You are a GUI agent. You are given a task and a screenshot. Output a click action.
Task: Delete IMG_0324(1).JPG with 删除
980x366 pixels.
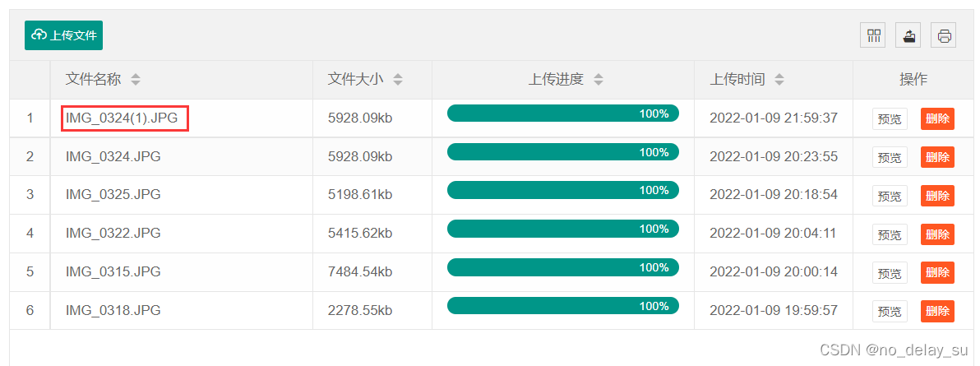pos(937,118)
